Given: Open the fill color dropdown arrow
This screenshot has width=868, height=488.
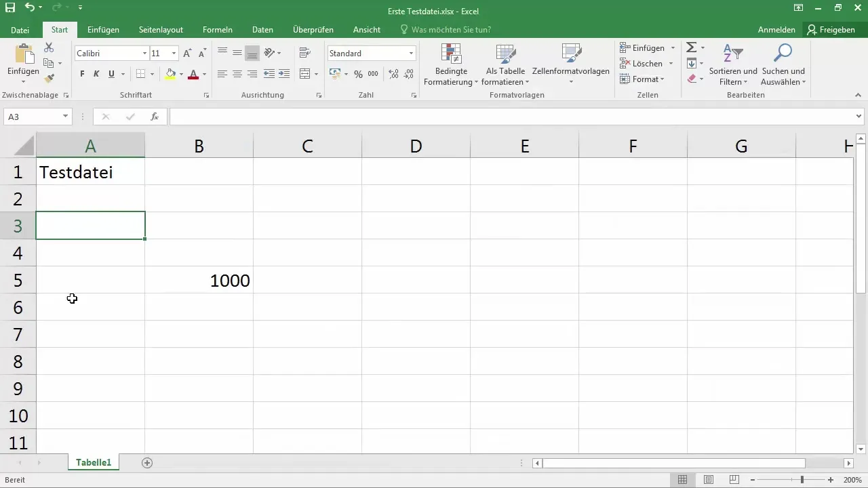Looking at the screenshot, I should click(x=181, y=74).
